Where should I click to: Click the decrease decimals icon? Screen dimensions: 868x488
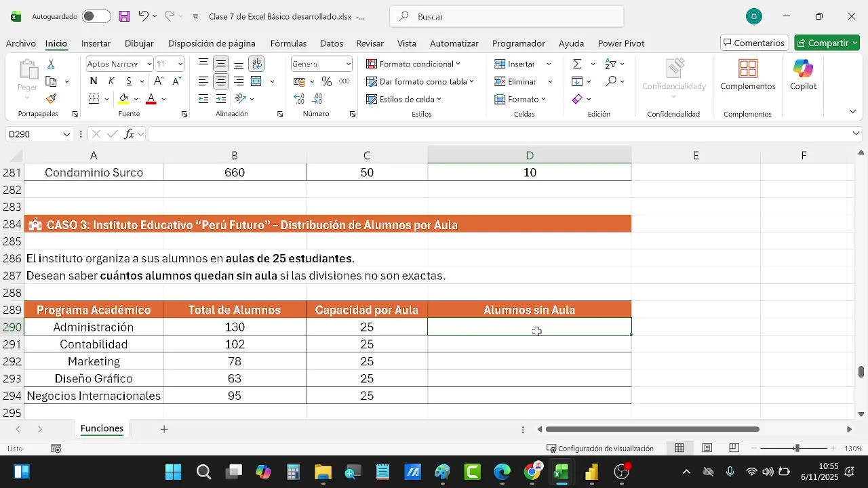tap(317, 99)
